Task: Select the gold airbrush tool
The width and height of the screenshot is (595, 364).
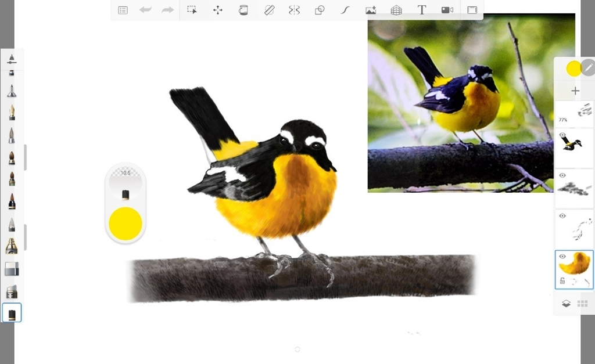Action: coord(12,246)
